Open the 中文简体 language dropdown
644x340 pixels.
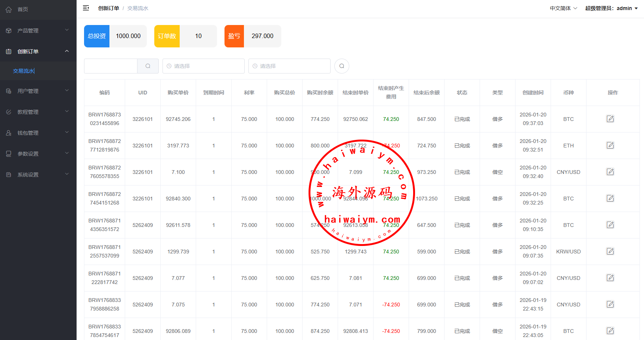[x=563, y=8]
